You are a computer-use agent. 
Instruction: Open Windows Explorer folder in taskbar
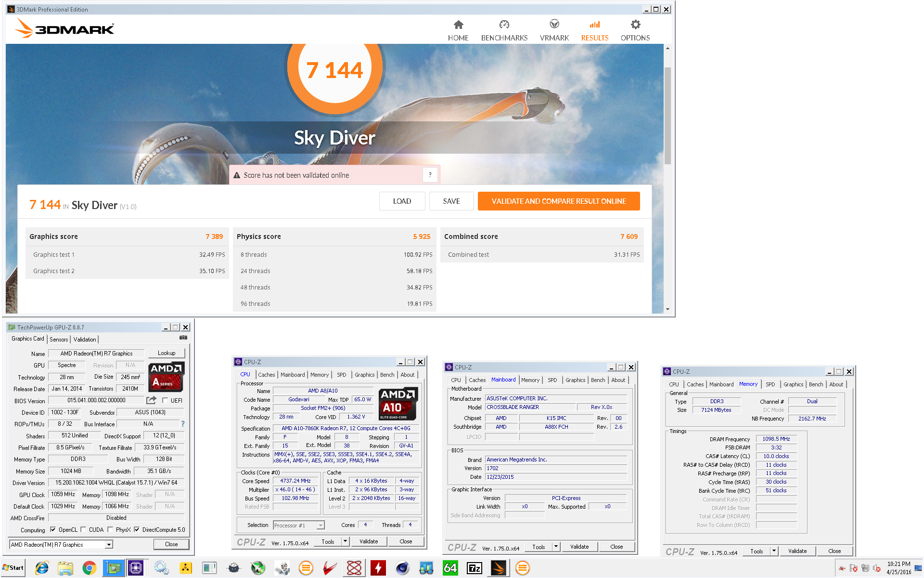point(65,568)
